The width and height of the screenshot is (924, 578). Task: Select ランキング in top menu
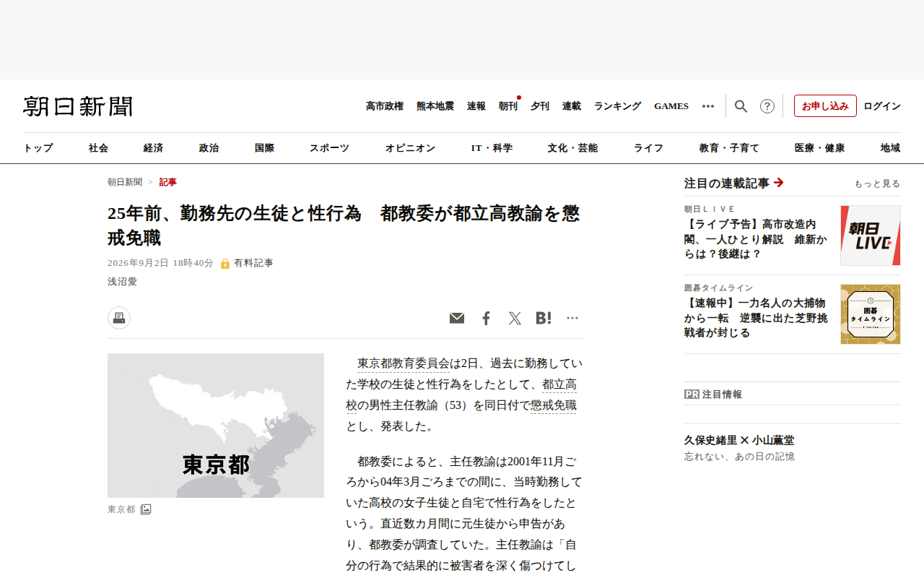[x=617, y=106]
